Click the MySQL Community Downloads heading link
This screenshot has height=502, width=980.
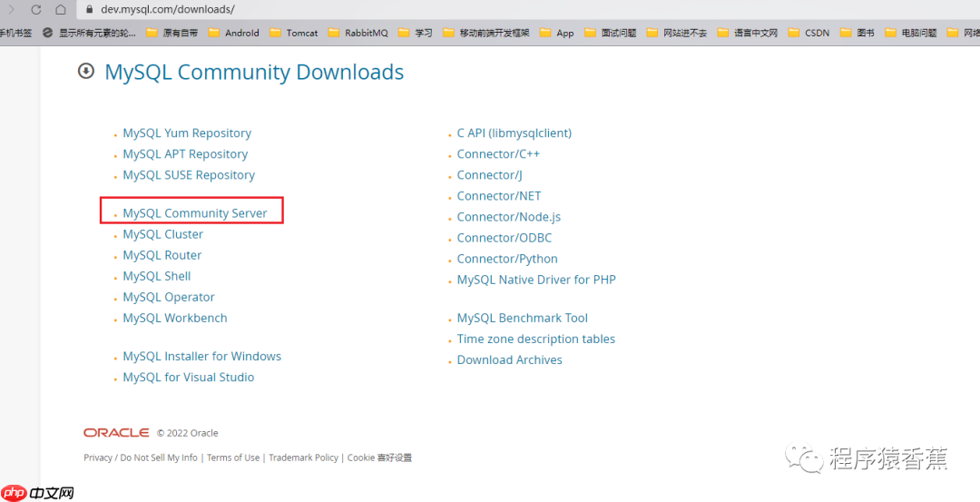coord(254,72)
